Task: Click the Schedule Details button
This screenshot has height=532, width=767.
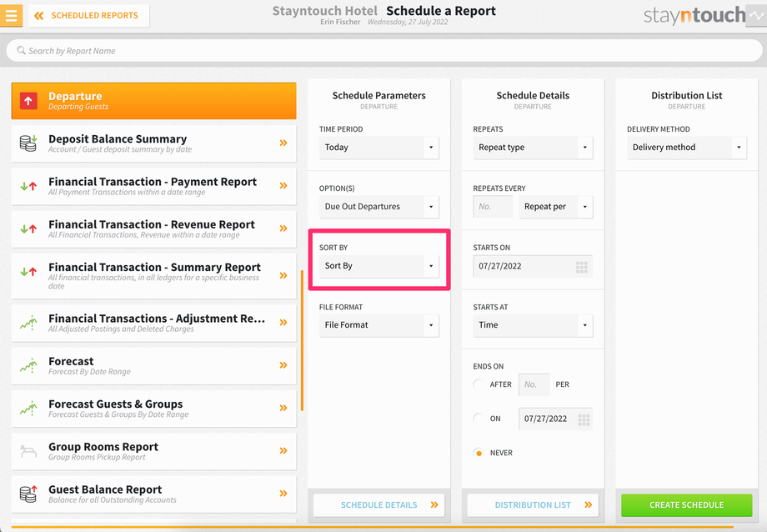Action: click(x=378, y=505)
